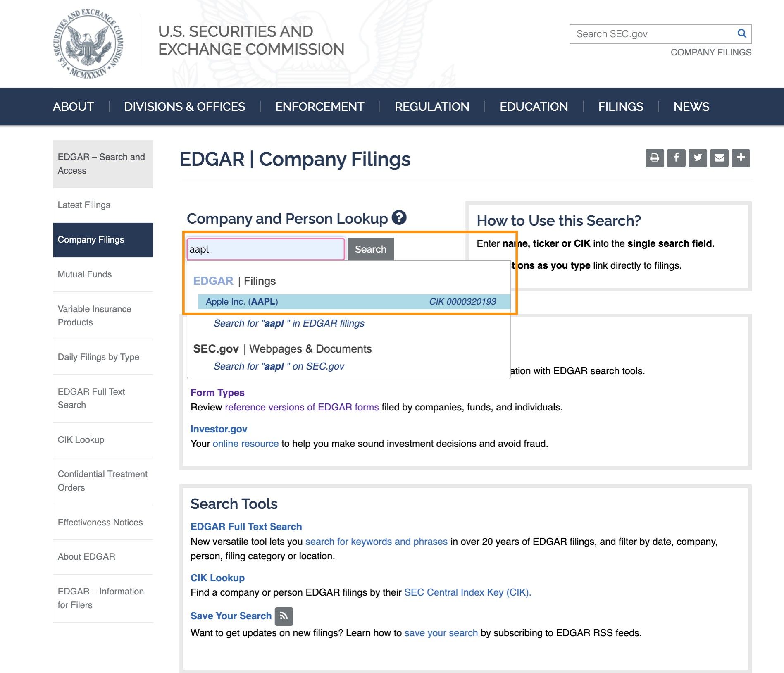784x673 pixels.
Task: Click the SEC seal logo
Action: (88, 43)
